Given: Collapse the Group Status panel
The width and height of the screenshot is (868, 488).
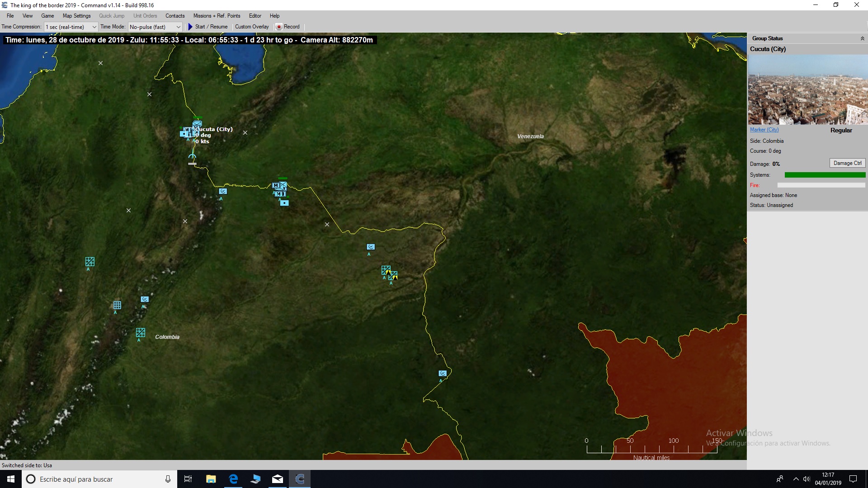Looking at the screenshot, I should [863, 38].
